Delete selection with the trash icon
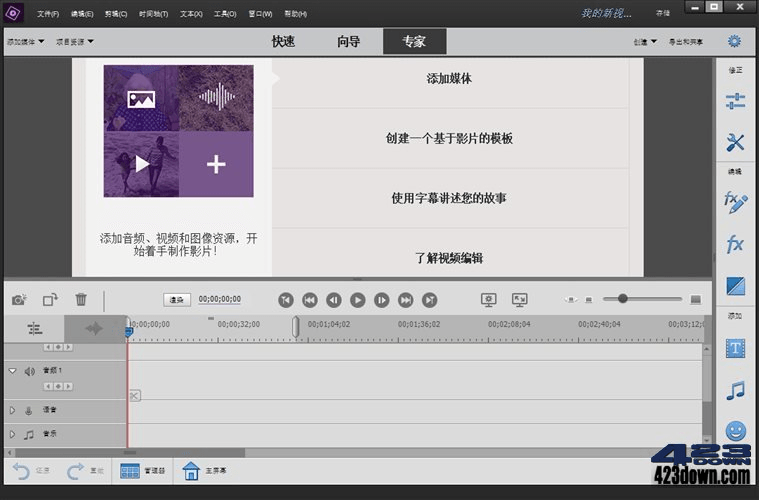This screenshot has width=759, height=500. pyautogui.click(x=81, y=299)
